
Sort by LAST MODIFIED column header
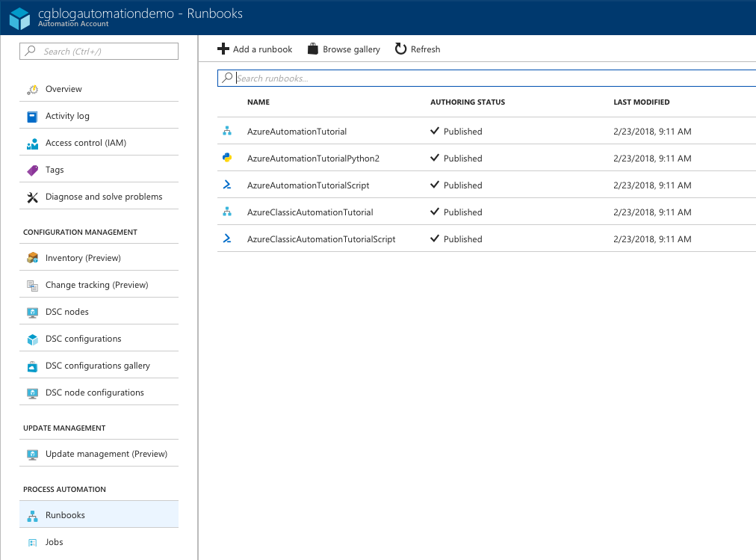pyautogui.click(x=641, y=102)
